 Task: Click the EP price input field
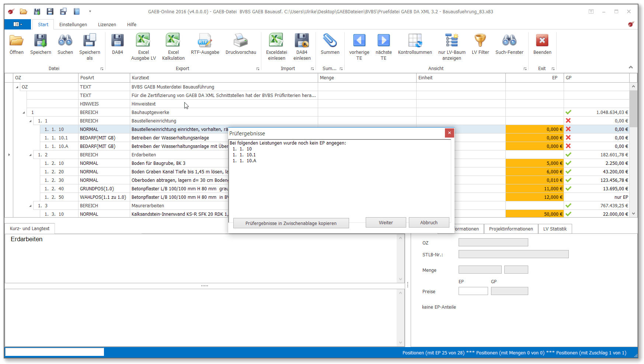point(473,291)
